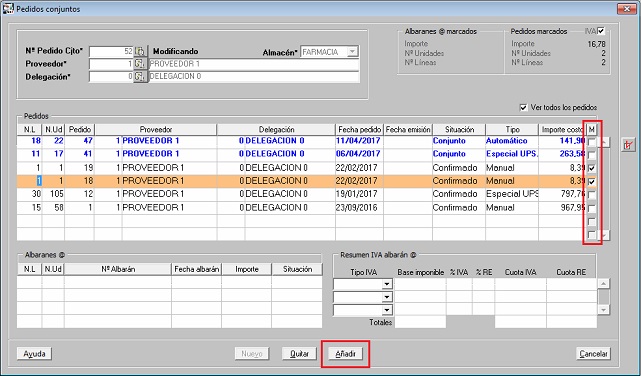Click Proveedor column header in Pedidos grid
The width and height of the screenshot is (641, 376).
(156, 130)
